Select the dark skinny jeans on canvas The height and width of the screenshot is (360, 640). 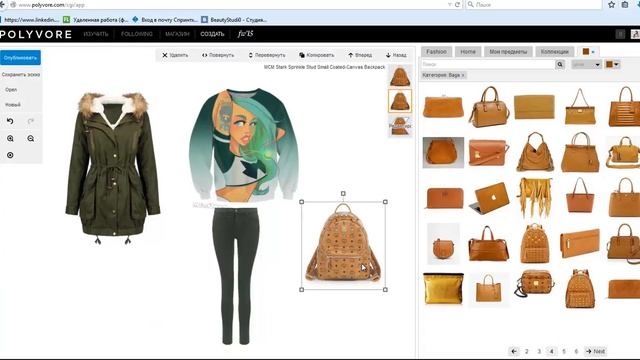click(236, 276)
